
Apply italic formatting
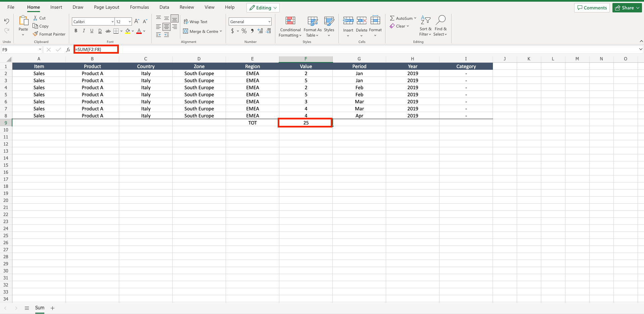click(x=84, y=31)
